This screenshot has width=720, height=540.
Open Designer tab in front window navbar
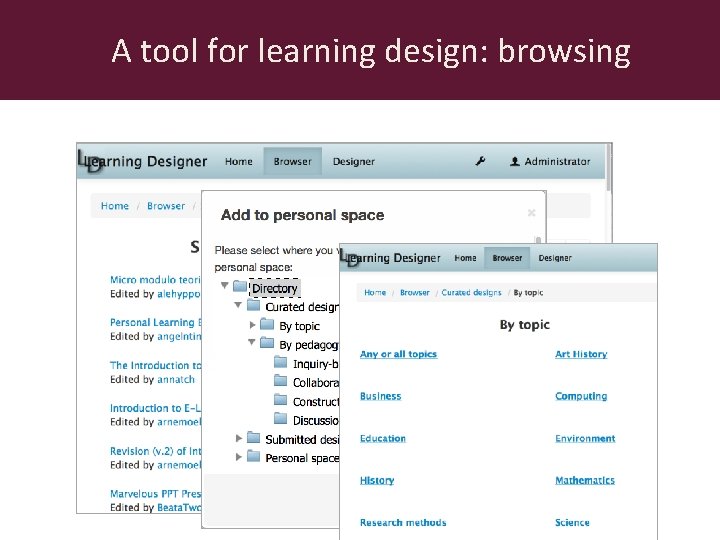(x=555, y=258)
